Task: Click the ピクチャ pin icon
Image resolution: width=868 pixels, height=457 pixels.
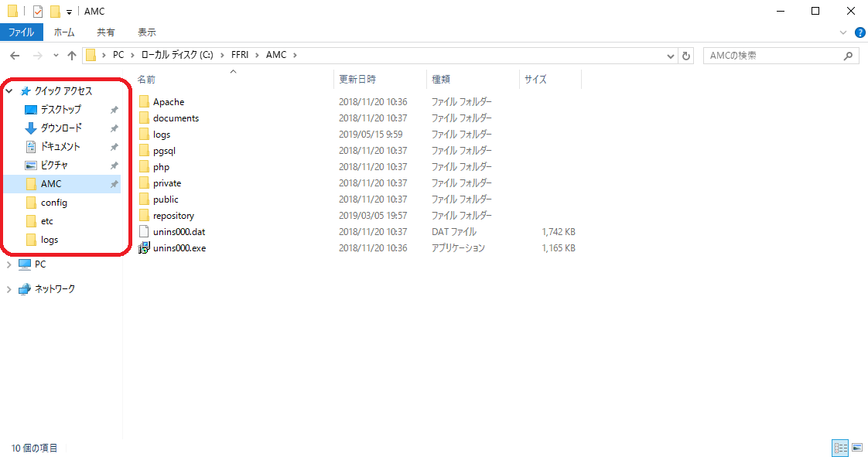Action: [x=114, y=165]
